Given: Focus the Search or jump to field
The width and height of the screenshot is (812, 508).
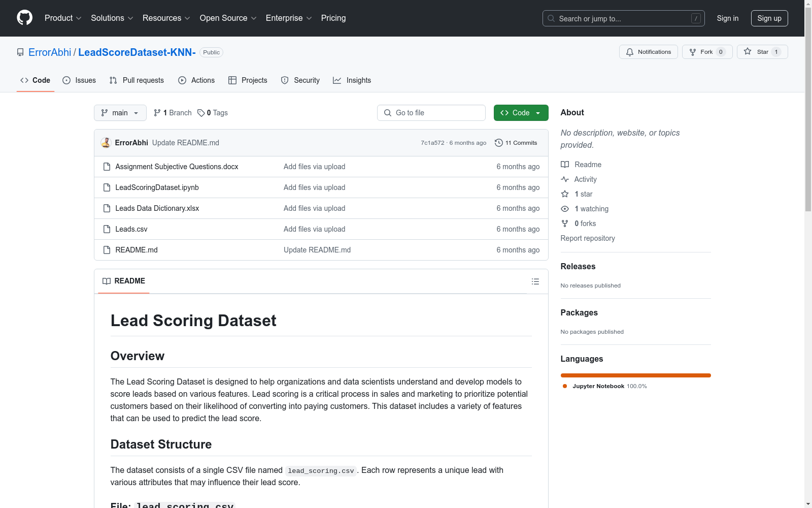Looking at the screenshot, I should (x=623, y=18).
